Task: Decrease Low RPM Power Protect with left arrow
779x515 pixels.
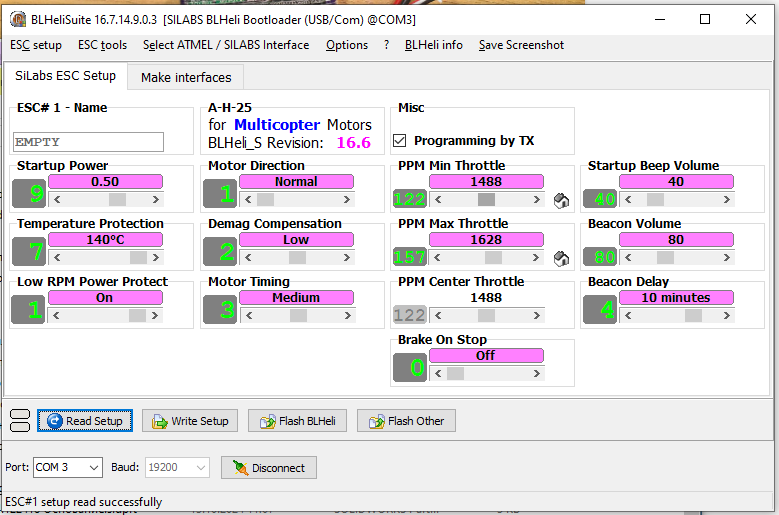Action: click(x=57, y=315)
